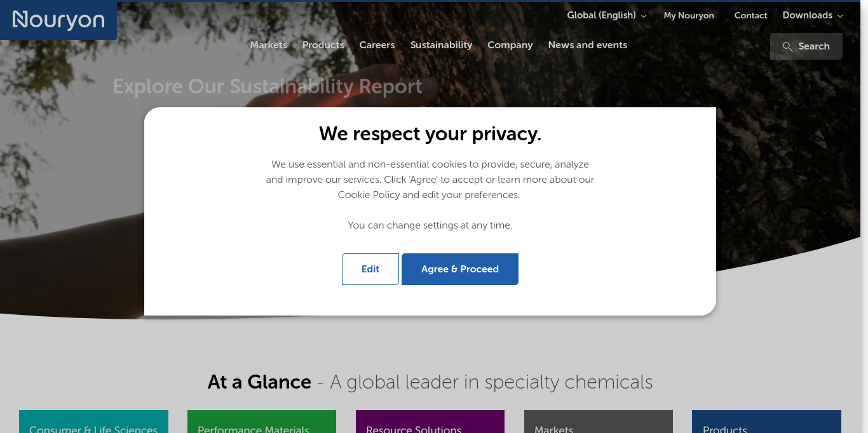Click the Agree & Proceed button
The height and width of the screenshot is (433, 868).
coord(460,269)
